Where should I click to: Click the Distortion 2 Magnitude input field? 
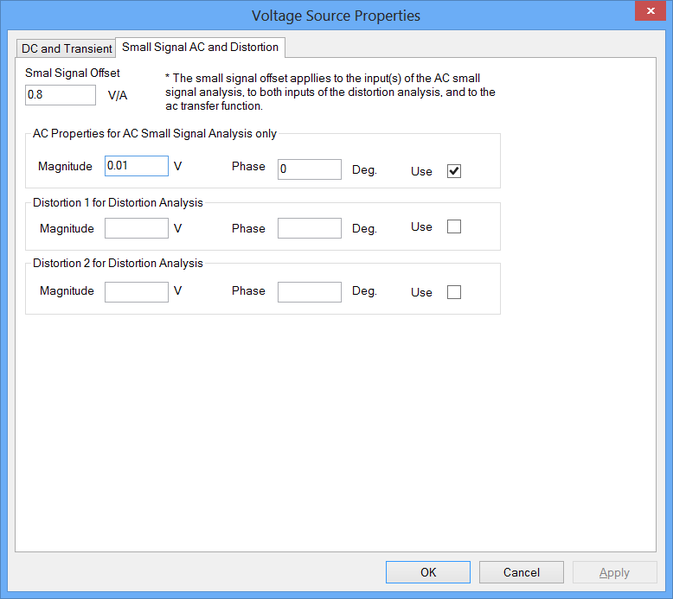click(136, 292)
